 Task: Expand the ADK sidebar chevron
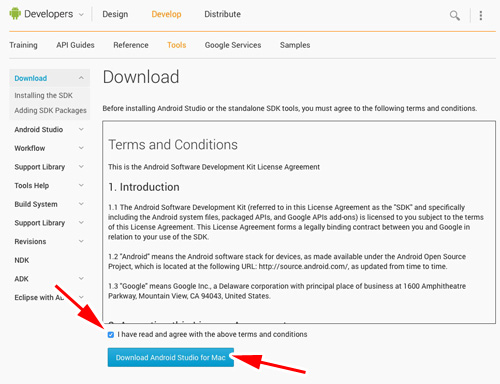tap(81, 279)
